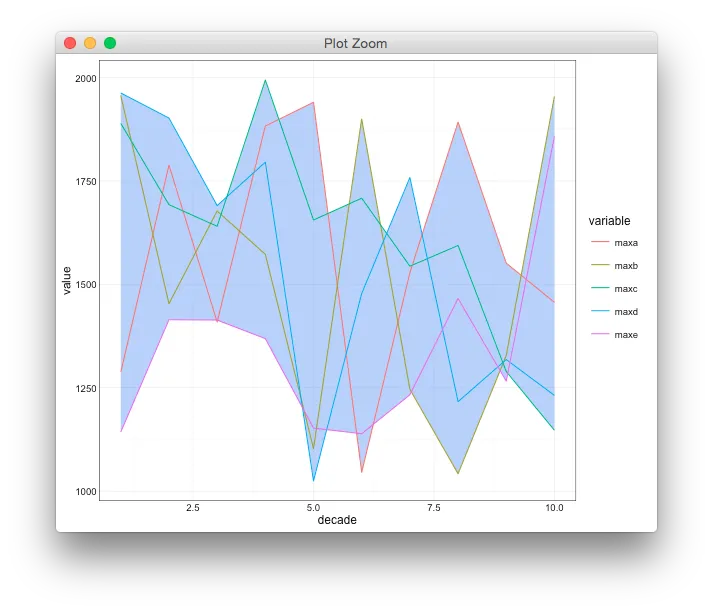Click the x-axis tick 7.5
713x612 pixels.
point(434,508)
